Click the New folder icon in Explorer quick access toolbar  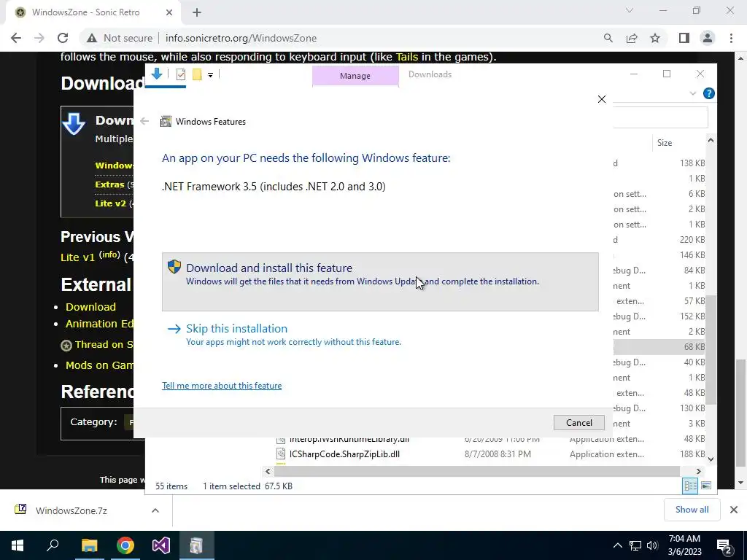(197, 74)
